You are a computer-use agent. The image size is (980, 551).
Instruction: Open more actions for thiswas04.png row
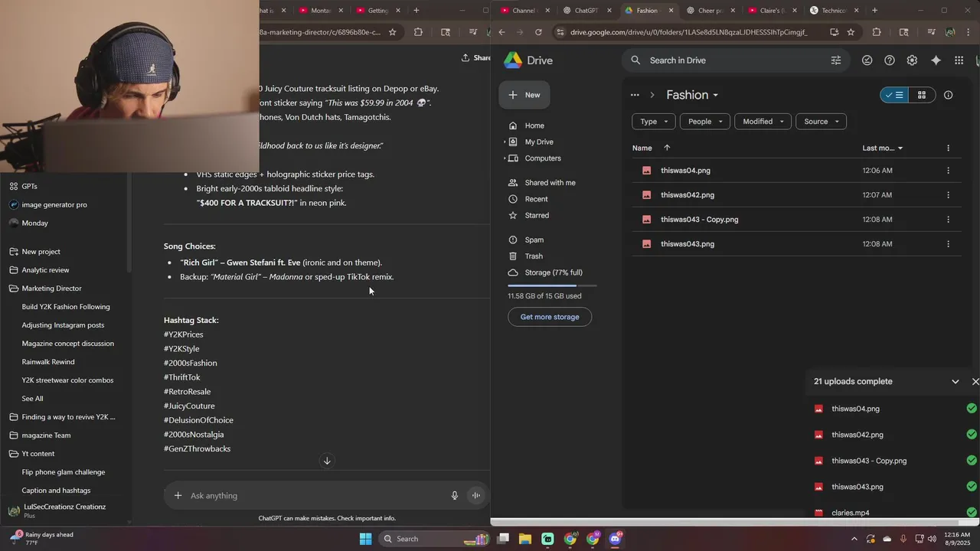pyautogui.click(x=948, y=171)
